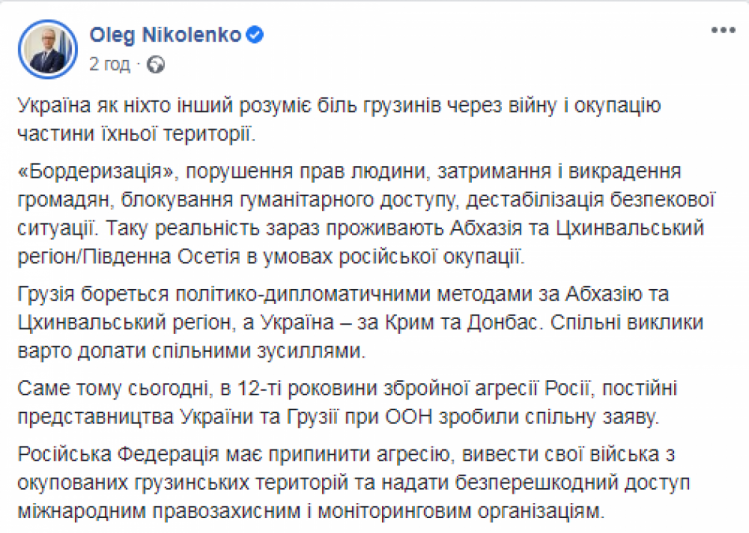This screenshot has width=749, height=533.
Task: Click the words 'моніторинговим організаціям' at post end
Action: pos(461,512)
